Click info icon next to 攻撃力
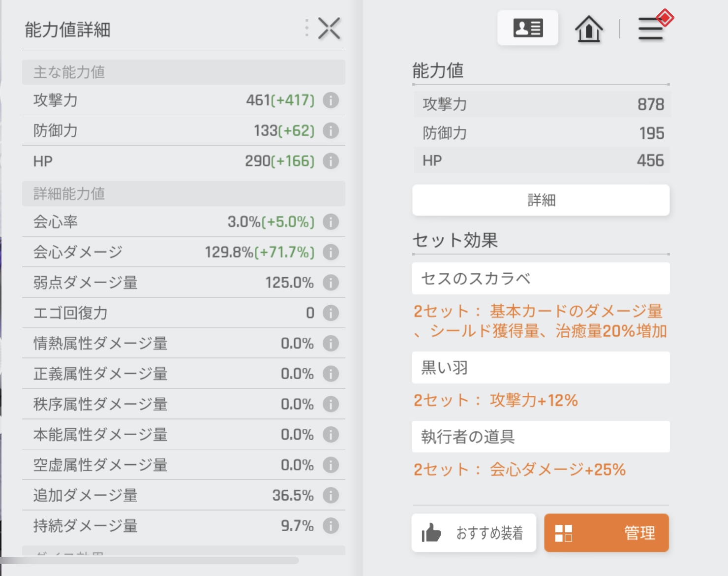 click(x=331, y=100)
